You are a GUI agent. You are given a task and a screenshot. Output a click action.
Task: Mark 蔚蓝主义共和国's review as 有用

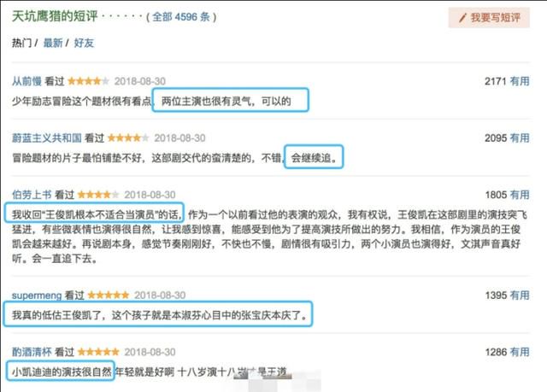pyautogui.click(x=520, y=138)
